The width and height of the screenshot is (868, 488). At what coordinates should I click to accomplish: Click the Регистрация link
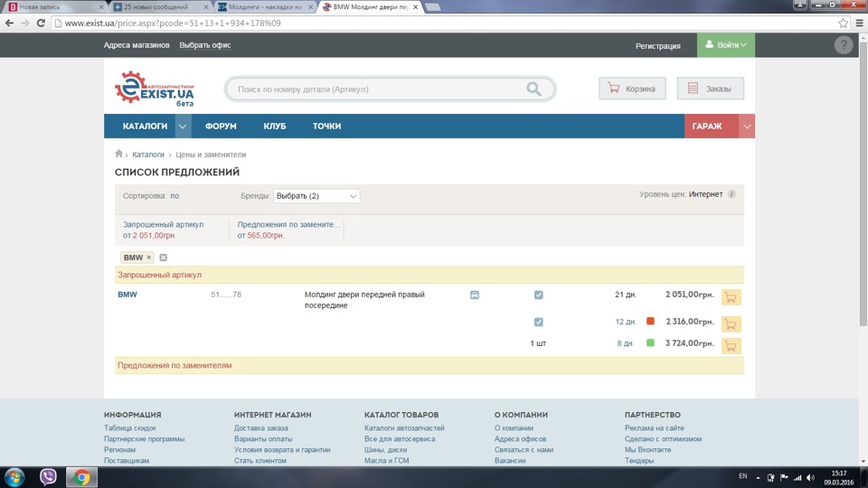(x=657, y=45)
